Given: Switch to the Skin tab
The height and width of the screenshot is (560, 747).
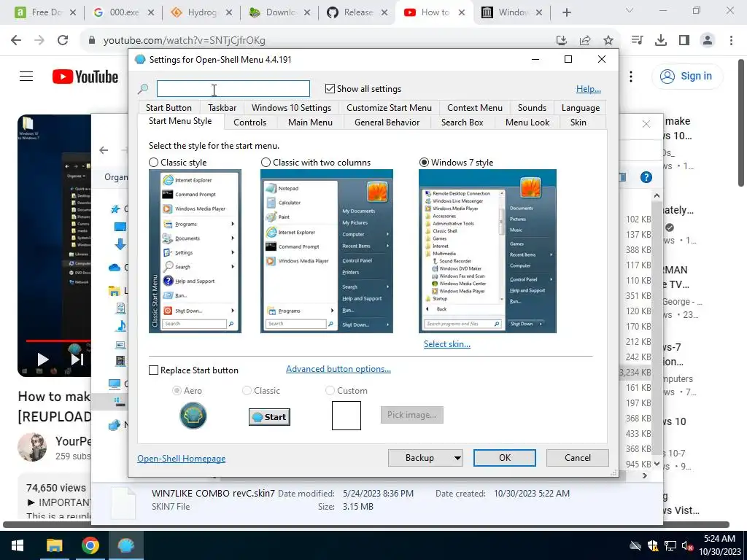Looking at the screenshot, I should pos(578,122).
